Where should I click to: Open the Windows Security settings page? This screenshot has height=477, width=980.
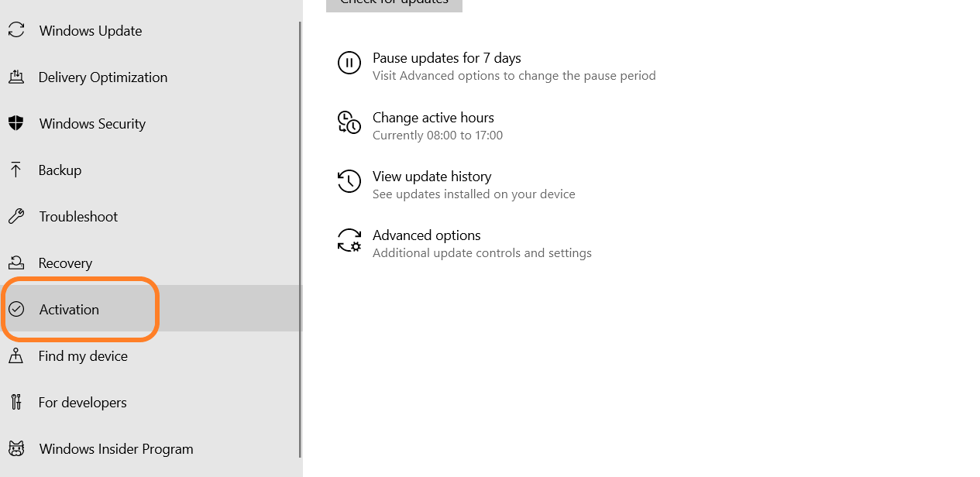(92, 124)
